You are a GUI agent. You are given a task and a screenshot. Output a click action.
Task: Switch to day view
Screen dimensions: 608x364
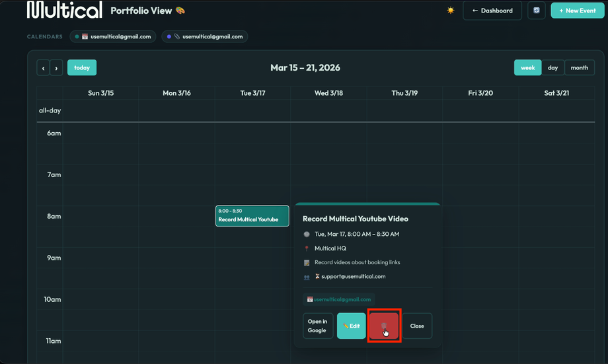click(552, 67)
